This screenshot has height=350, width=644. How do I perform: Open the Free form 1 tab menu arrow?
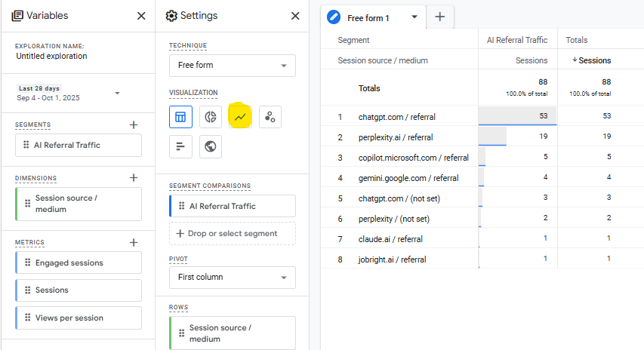coord(414,17)
